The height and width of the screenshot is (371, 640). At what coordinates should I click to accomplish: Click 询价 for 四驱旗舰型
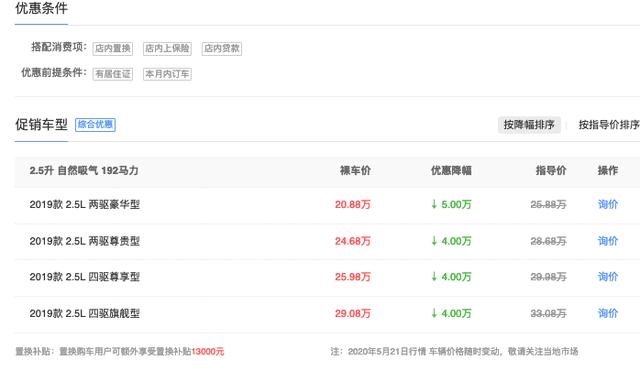pos(608,313)
